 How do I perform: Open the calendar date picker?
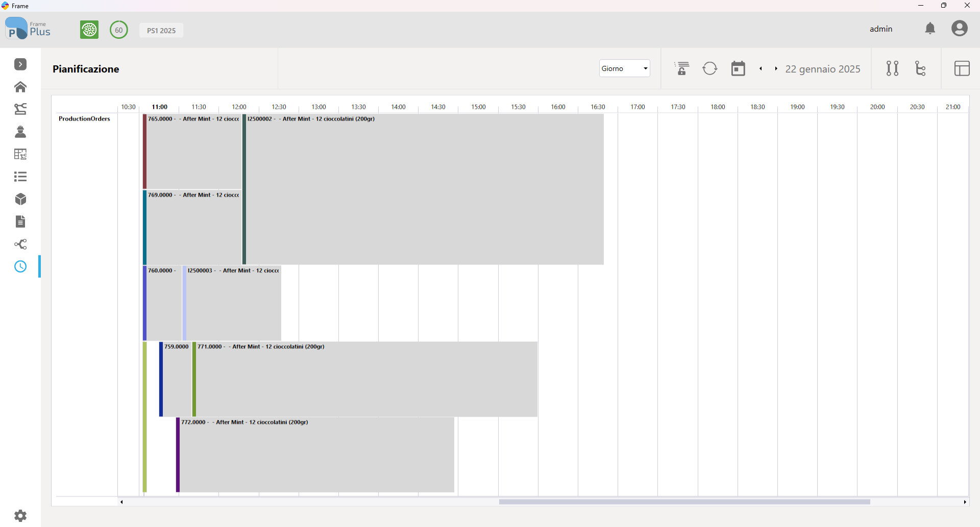(738, 68)
